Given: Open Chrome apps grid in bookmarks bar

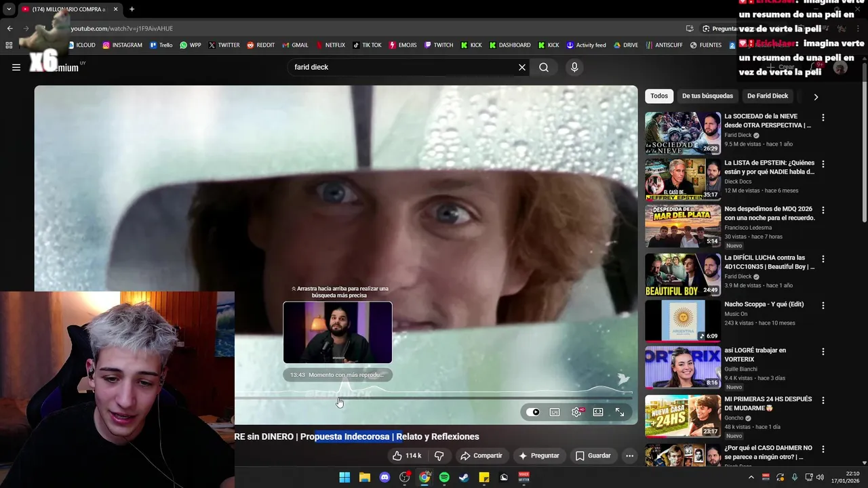Looking at the screenshot, I should [9, 45].
